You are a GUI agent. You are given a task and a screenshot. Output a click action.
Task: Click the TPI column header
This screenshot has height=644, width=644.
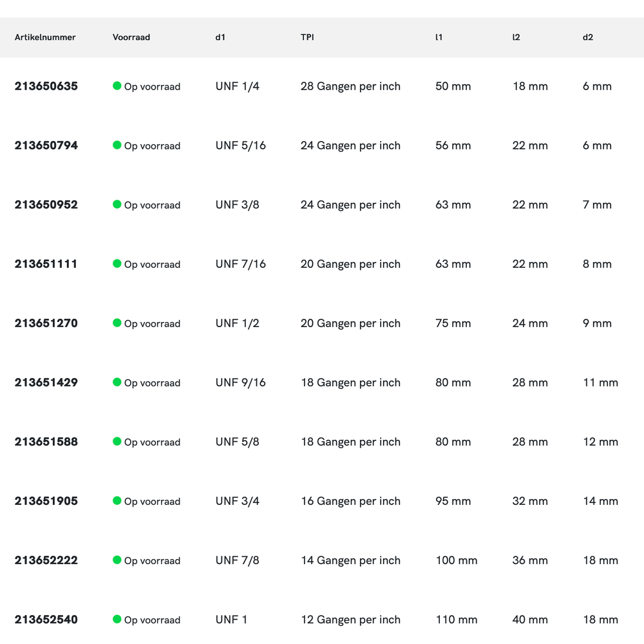[307, 37]
